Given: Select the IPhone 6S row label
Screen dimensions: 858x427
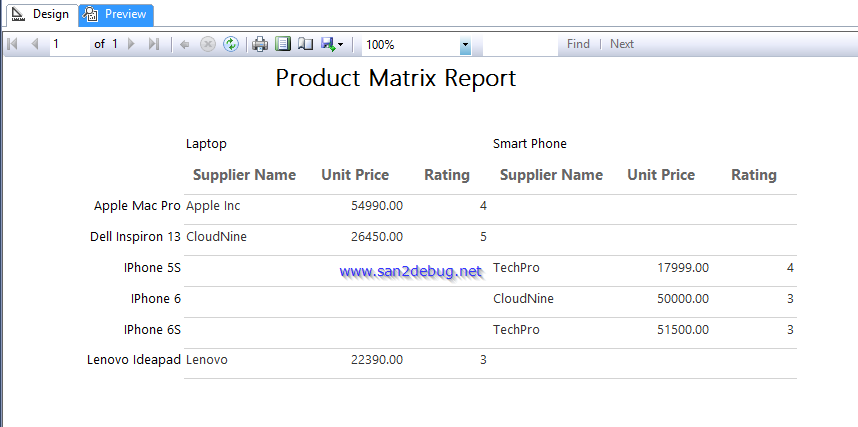Looking at the screenshot, I should tap(152, 330).
